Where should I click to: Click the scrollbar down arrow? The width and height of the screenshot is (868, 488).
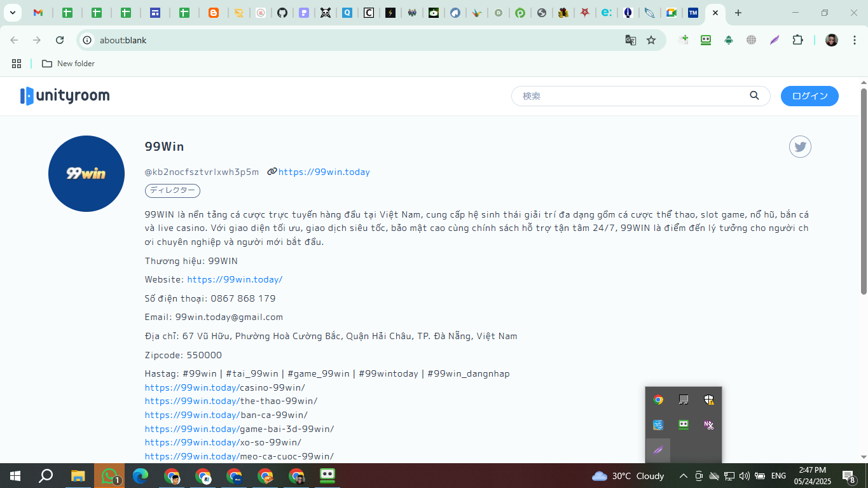pos(864,457)
